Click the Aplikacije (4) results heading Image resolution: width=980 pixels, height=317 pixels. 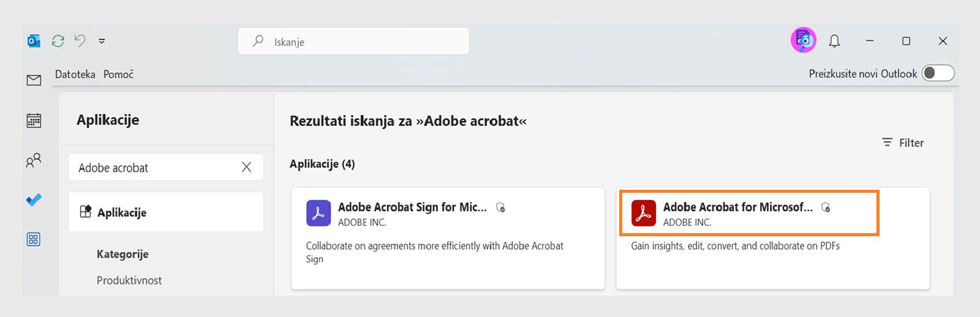[x=322, y=164]
